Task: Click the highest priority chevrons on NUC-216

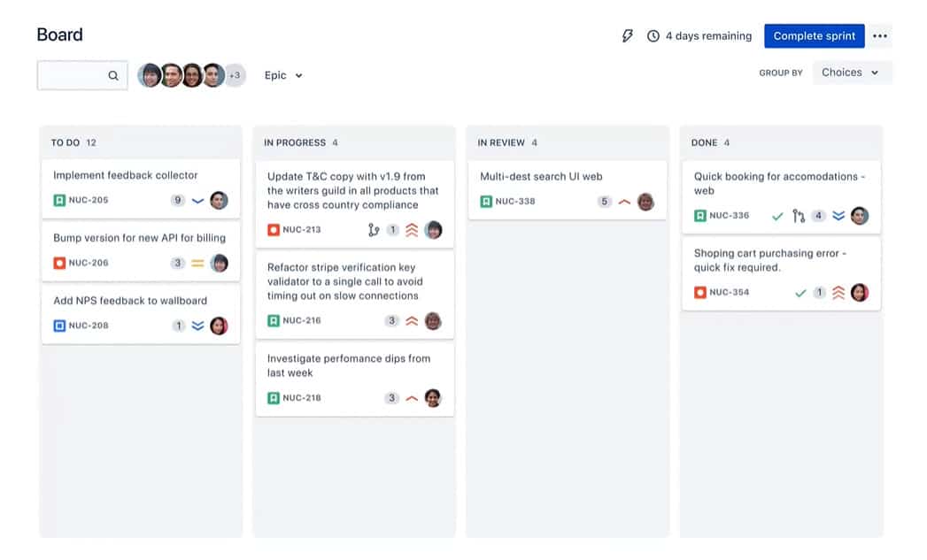Action: [x=413, y=321]
